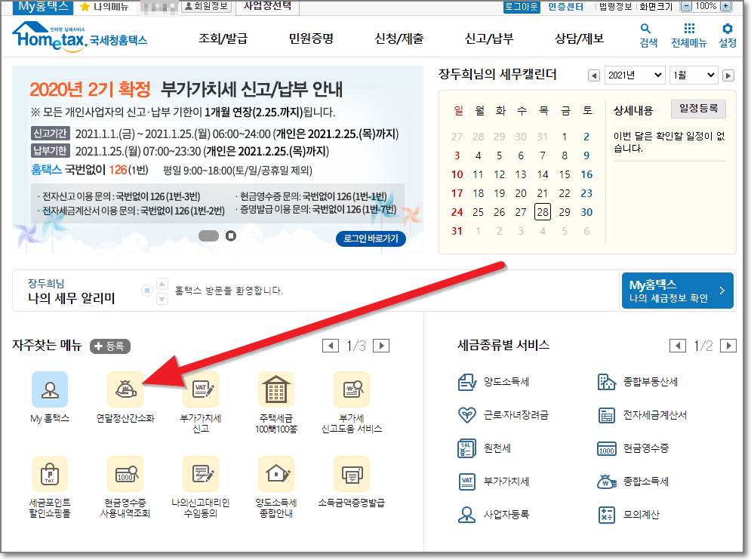Select 전자세금계산서 service
Screen dimensions: 751x560
click(x=642, y=415)
